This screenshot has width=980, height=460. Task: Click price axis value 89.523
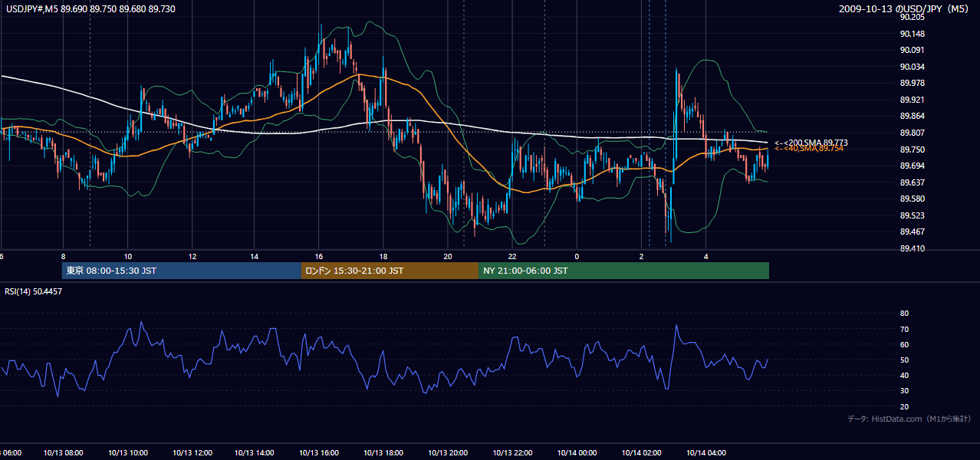click(912, 216)
